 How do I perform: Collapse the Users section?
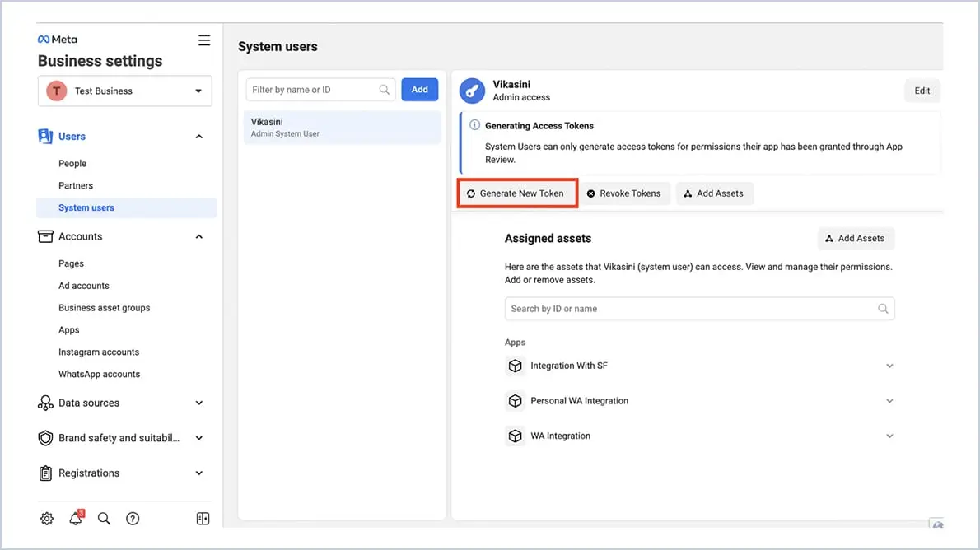click(x=198, y=136)
